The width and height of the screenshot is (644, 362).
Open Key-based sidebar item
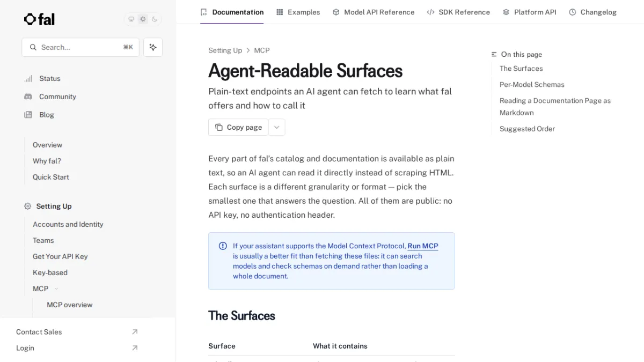tap(50, 272)
